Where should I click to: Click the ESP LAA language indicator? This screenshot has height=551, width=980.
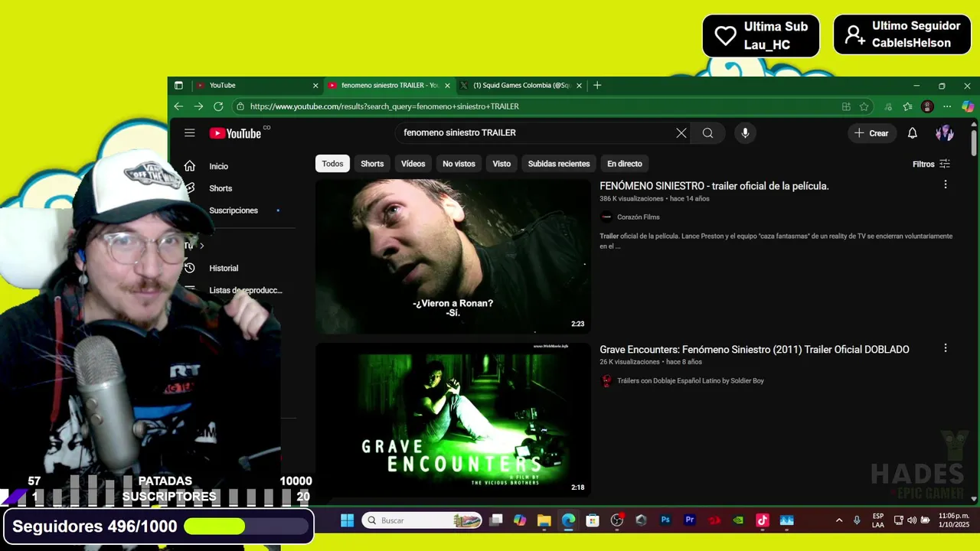(878, 520)
